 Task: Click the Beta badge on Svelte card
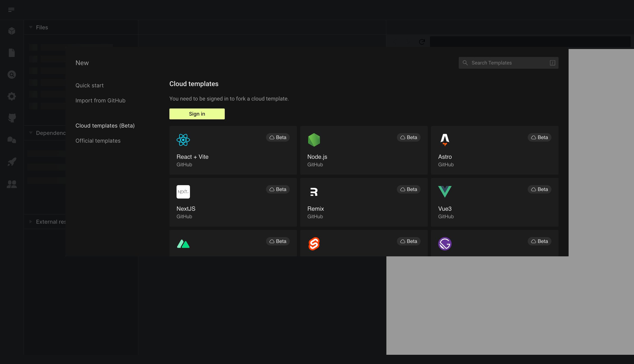click(x=409, y=242)
